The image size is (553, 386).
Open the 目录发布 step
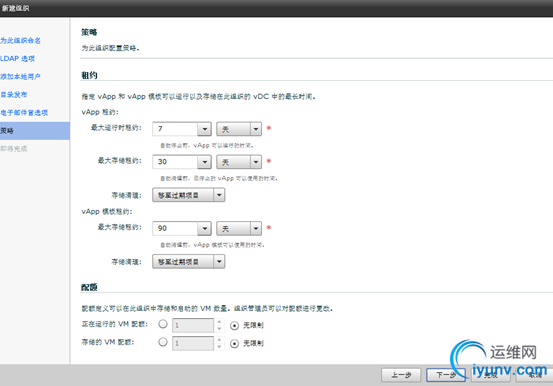click(13, 95)
